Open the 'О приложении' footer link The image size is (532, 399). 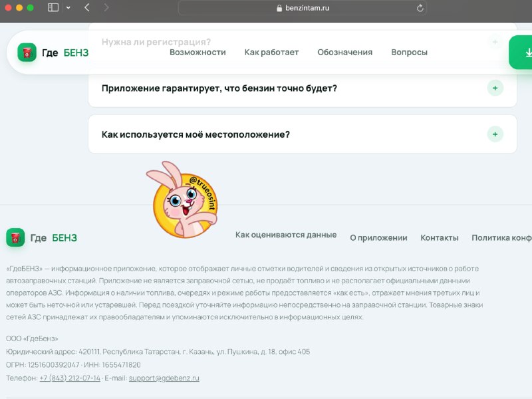pos(378,238)
